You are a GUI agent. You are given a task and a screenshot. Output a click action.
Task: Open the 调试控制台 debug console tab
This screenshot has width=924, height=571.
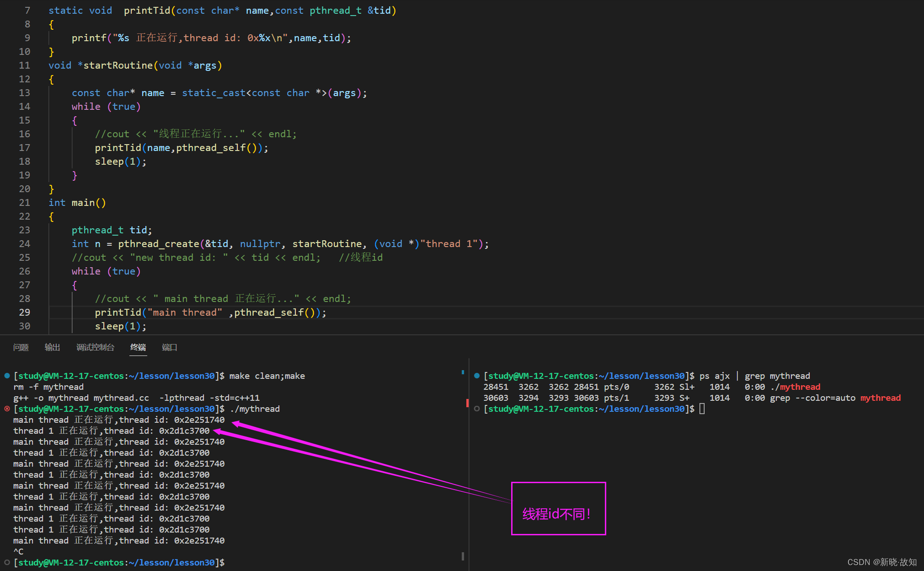(x=95, y=347)
